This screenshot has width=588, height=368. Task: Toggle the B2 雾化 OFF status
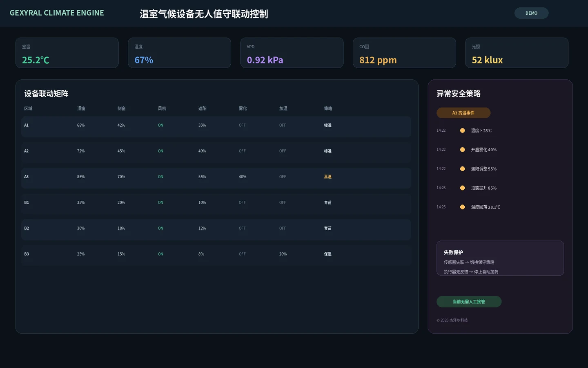pyautogui.click(x=242, y=229)
